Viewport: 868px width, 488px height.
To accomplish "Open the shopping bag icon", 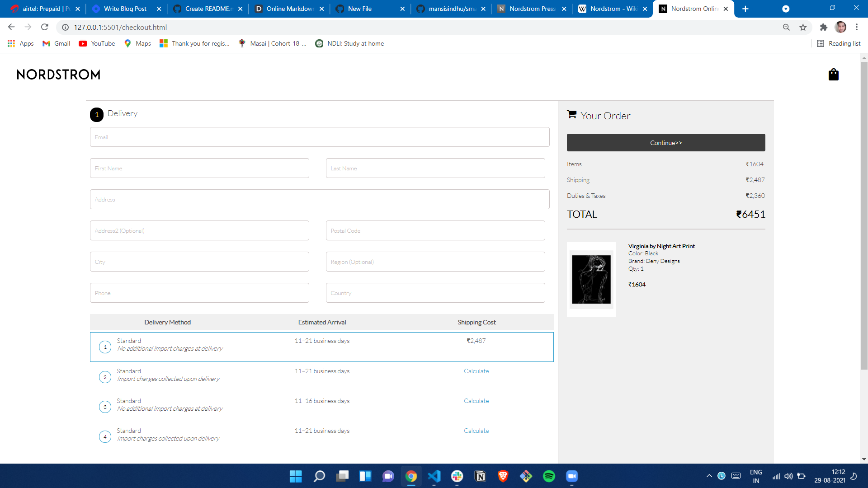I will 833,75.
